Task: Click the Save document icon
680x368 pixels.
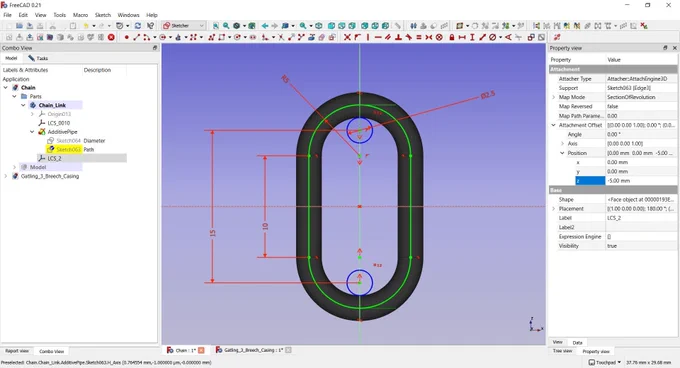Action: [x=29, y=26]
